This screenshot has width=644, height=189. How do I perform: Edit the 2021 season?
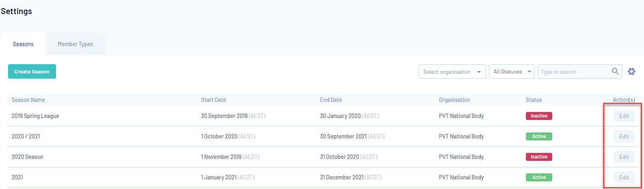[624, 177]
